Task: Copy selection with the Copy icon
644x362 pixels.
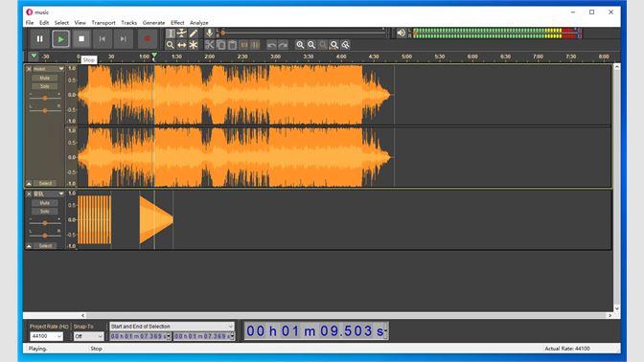Action: point(221,45)
